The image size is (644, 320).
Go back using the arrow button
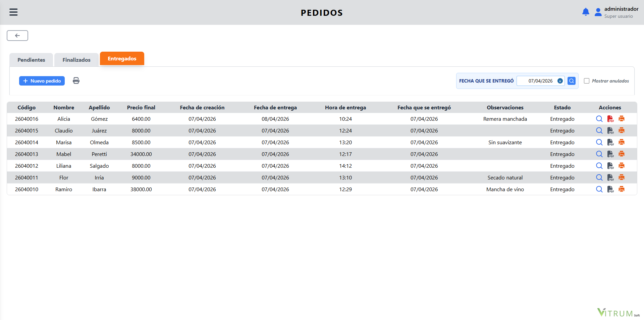[x=17, y=36]
